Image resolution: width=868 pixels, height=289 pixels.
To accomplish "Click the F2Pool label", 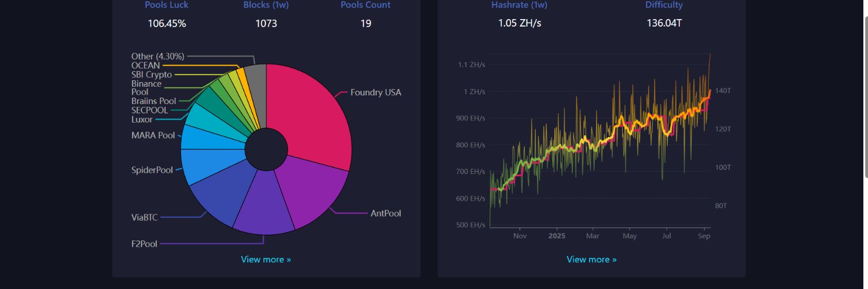I will tap(144, 244).
